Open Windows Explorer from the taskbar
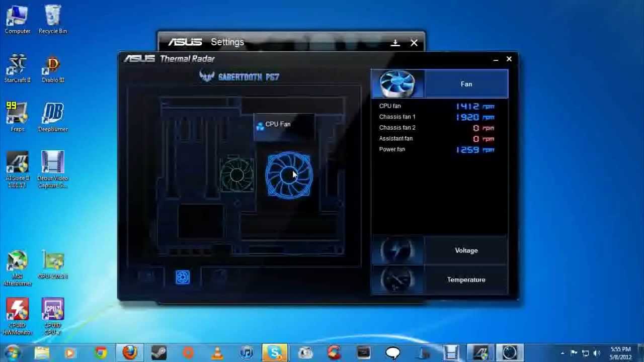The image size is (644, 362). point(42,353)
